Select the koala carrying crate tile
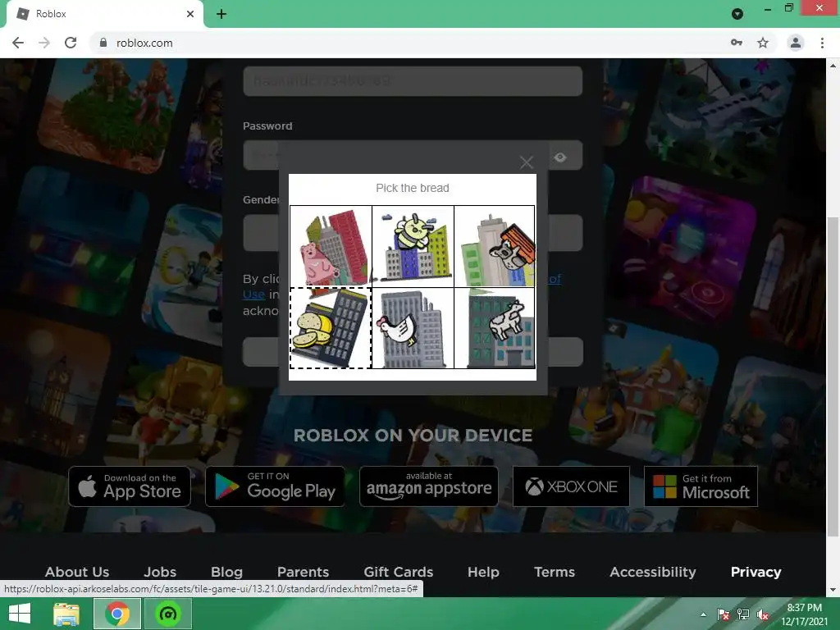 (495, 246)
